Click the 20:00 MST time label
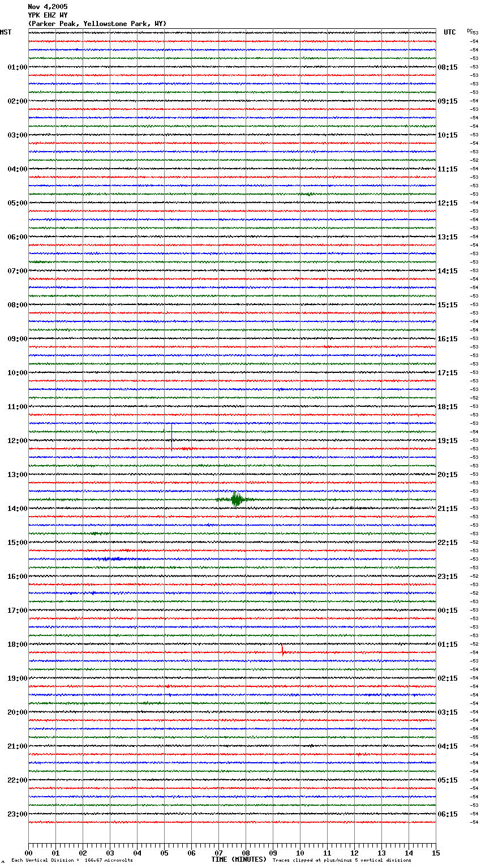481x868 pixels. click(18, 712)
